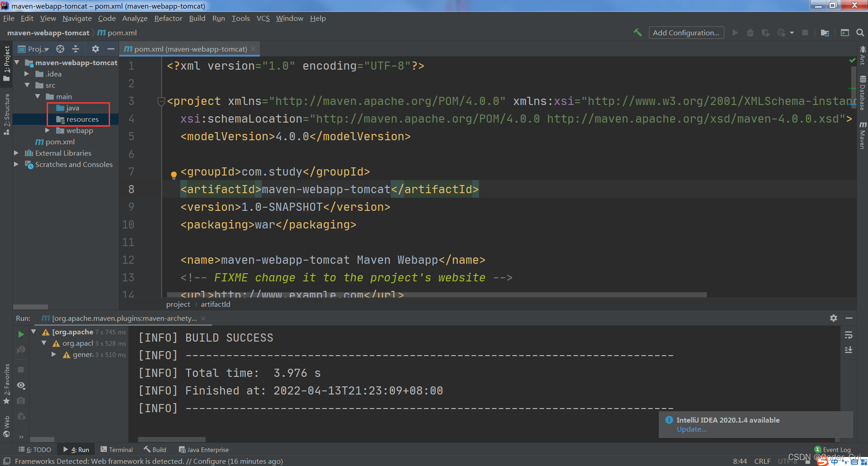Expand Scratches and Consoles node
The width and height of the screenshot is (868, 466).
(17, 164)
